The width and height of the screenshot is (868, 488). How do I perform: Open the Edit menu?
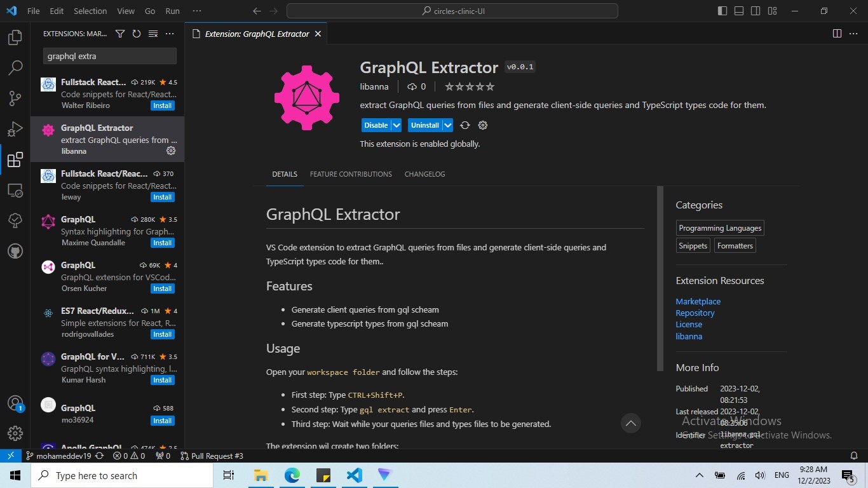[57, 11]
